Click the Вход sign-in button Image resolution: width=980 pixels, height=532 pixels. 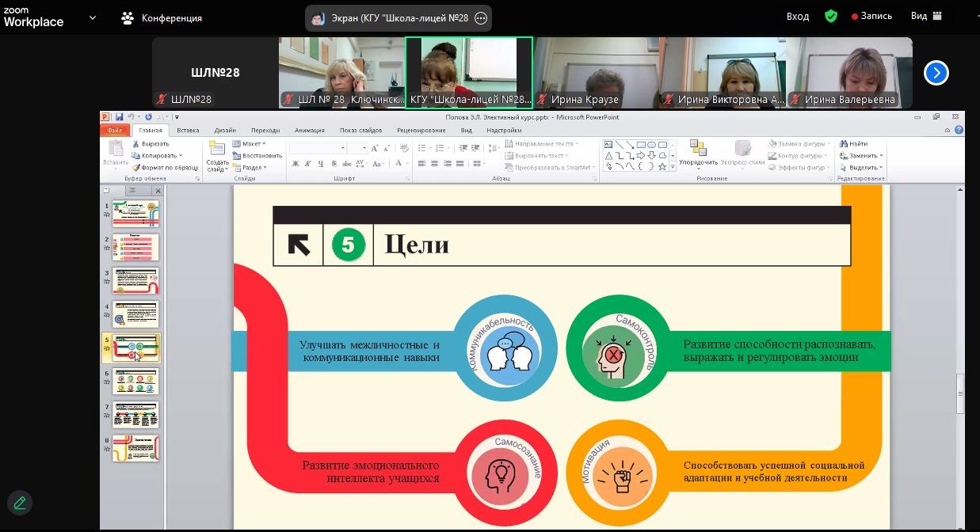[x=797, y=16]
